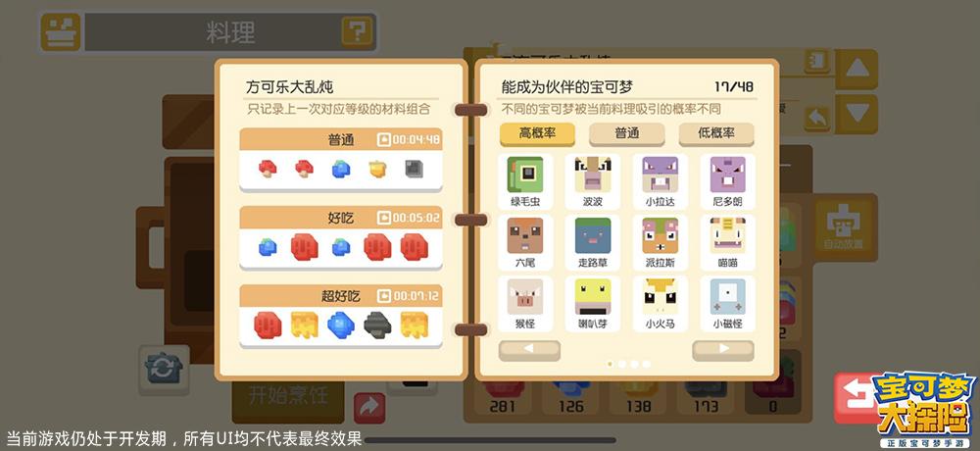This screenshot has height=451, width=980.
Task: Pick the 六尾 Pokémon tile
Action: click(525, 243)
